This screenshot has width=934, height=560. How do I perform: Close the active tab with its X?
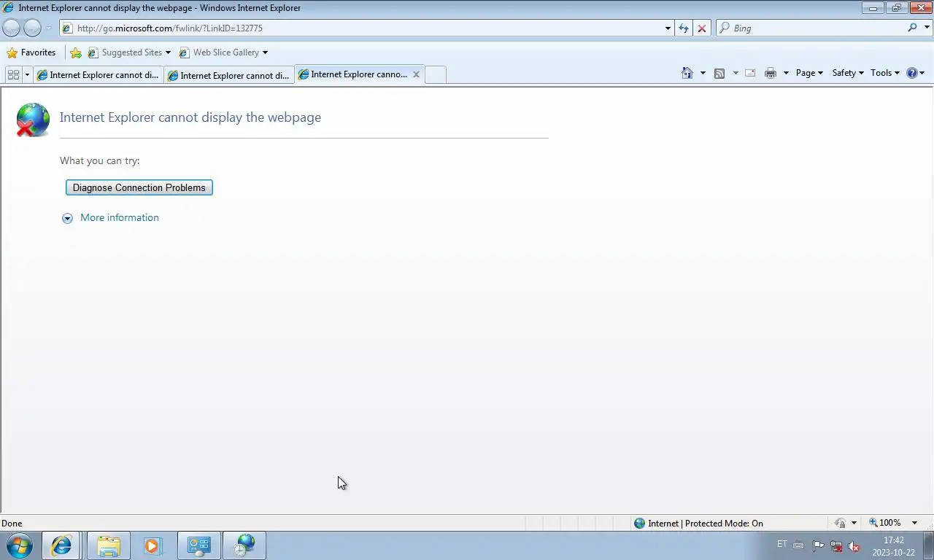(416, 74)
